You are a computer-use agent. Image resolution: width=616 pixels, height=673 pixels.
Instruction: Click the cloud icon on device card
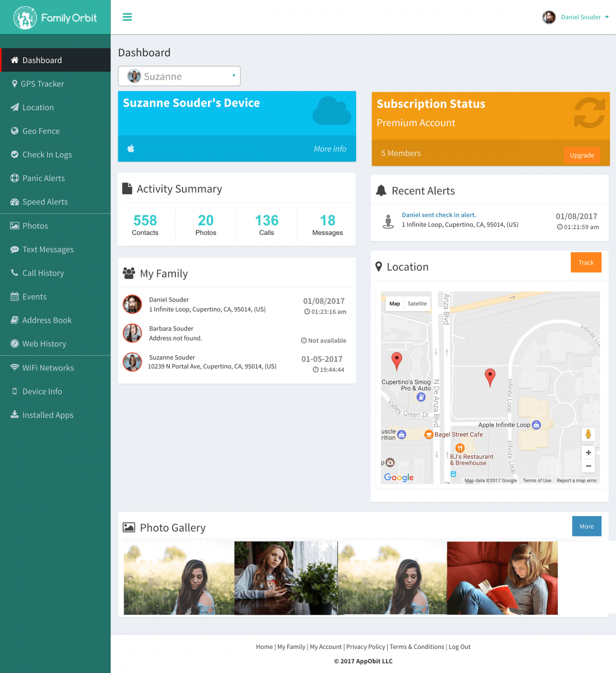[x=332, y=111]
